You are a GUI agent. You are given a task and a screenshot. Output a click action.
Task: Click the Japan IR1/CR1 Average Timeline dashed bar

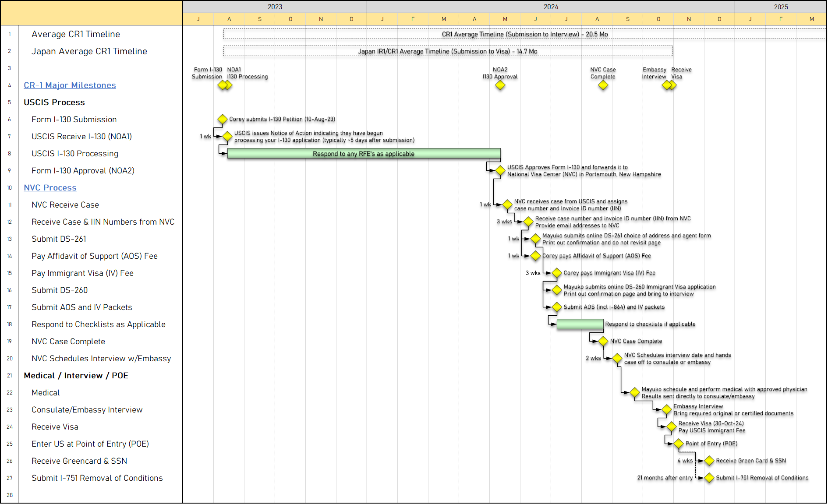[448, 51]
